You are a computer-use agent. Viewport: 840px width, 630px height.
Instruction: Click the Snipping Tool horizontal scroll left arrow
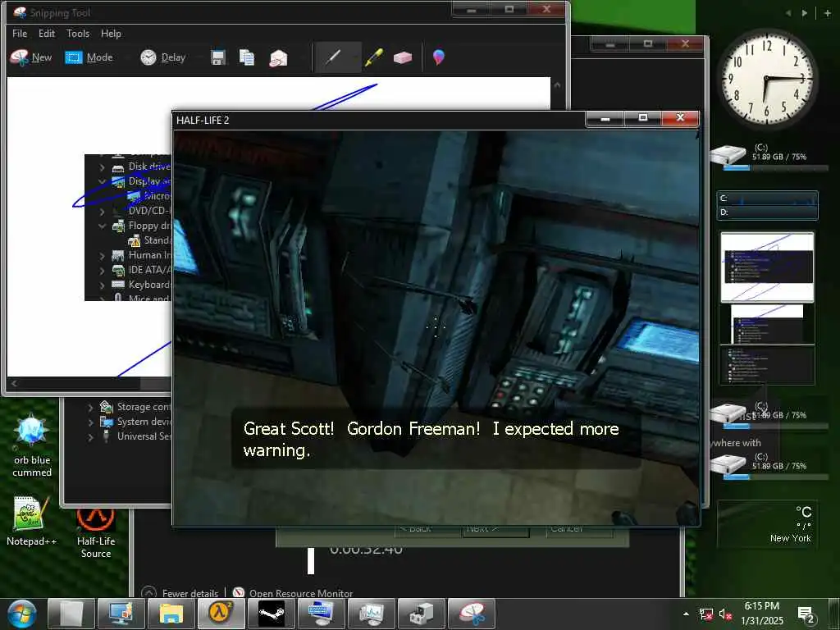click(14, 383)
